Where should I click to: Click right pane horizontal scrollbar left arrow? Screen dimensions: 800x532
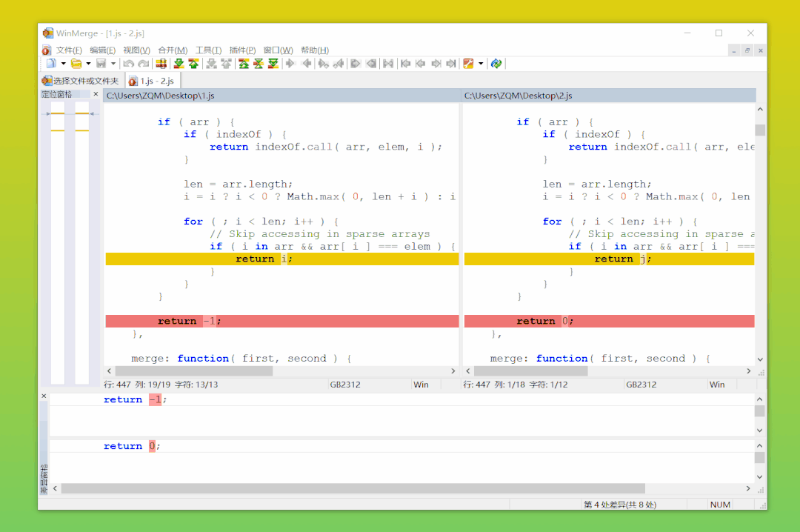click(x=468, y=371)
